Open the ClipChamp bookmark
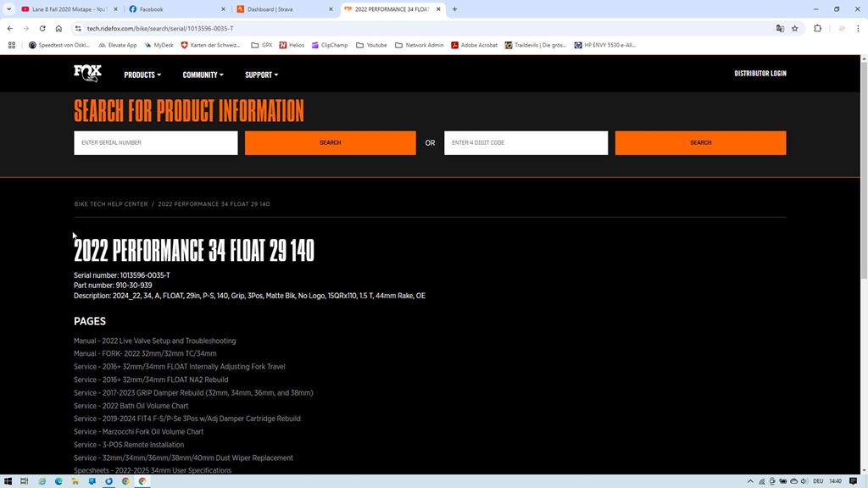868x488 pixels. click(330, 45)
